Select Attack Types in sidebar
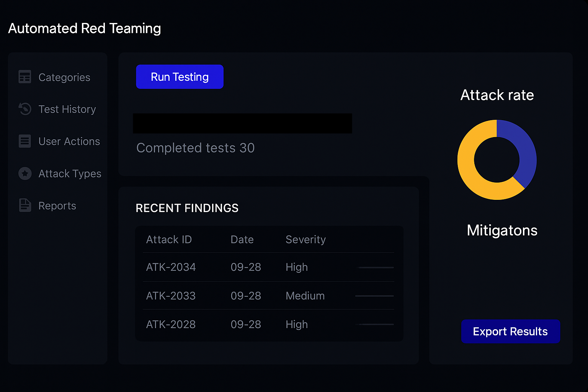Screen dimensions: 588x392 [70, 174]
